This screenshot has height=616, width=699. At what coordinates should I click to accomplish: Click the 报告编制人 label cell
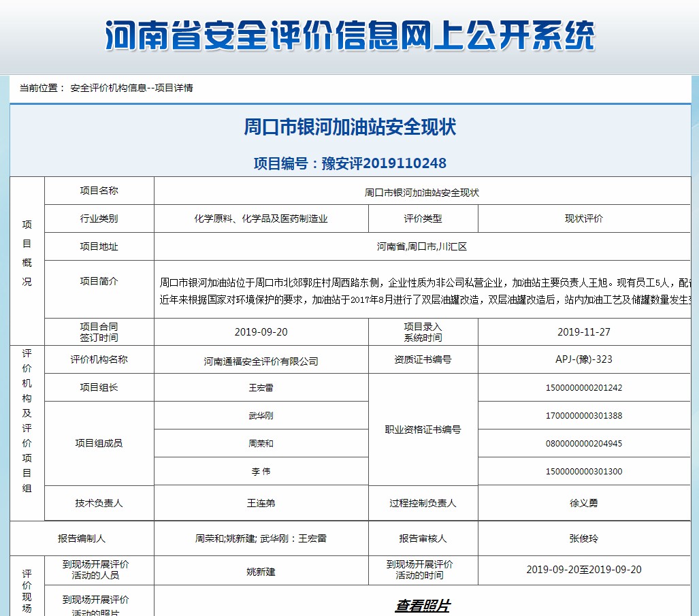pos(82,538)
